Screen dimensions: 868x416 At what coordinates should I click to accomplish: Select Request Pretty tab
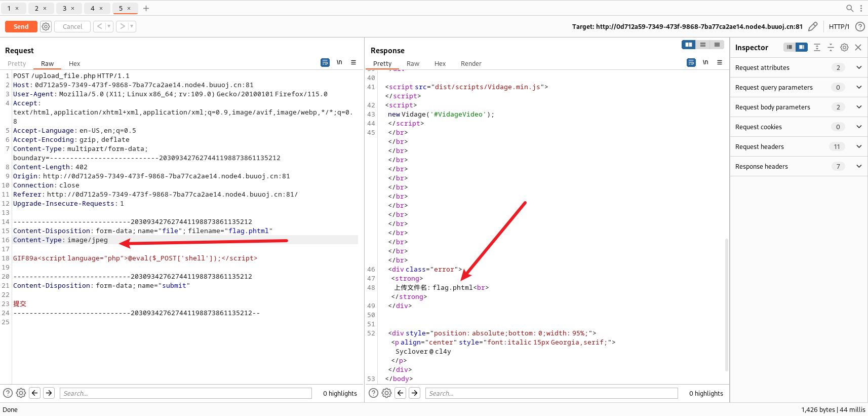pos(17,63)
